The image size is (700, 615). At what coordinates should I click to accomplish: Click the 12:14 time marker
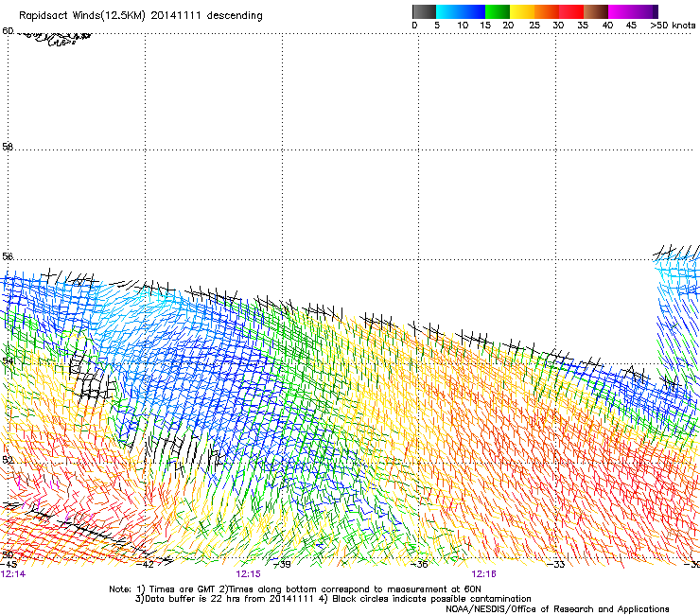click(13, 574)
